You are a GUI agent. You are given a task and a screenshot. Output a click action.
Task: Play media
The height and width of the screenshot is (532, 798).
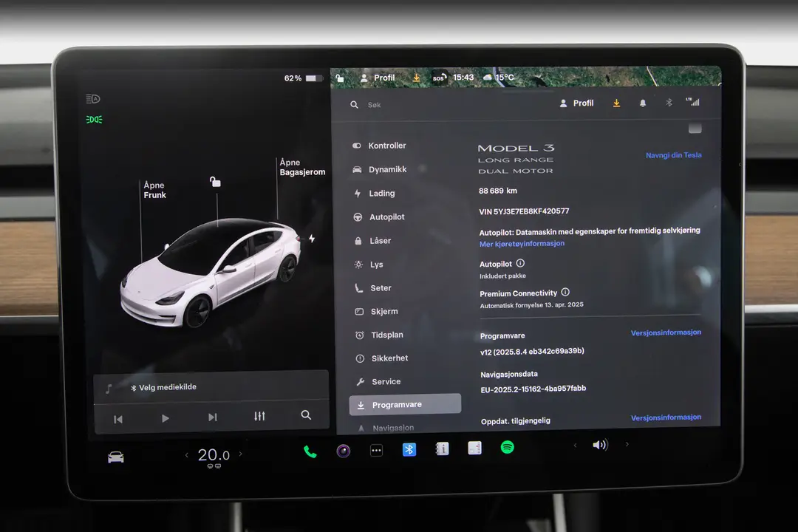coord(166,418)
